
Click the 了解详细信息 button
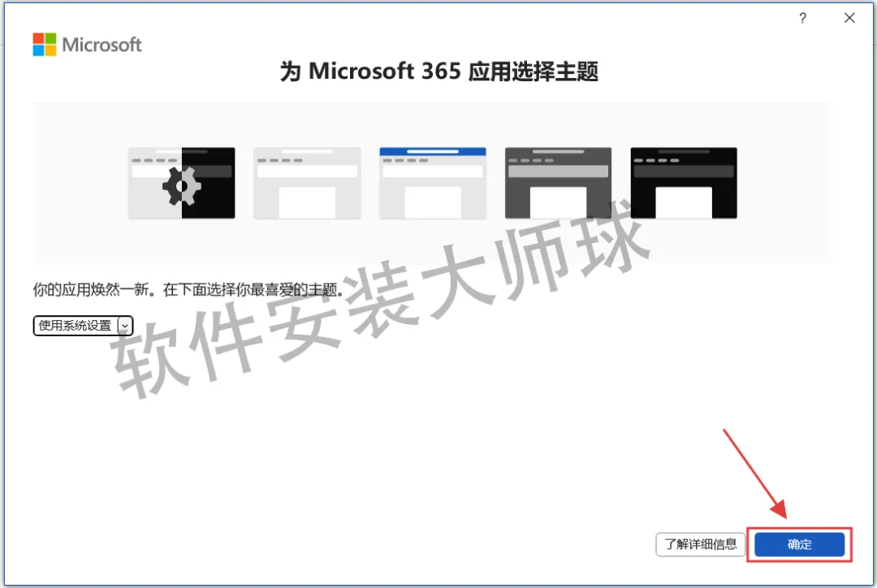(x=700, y=544)
